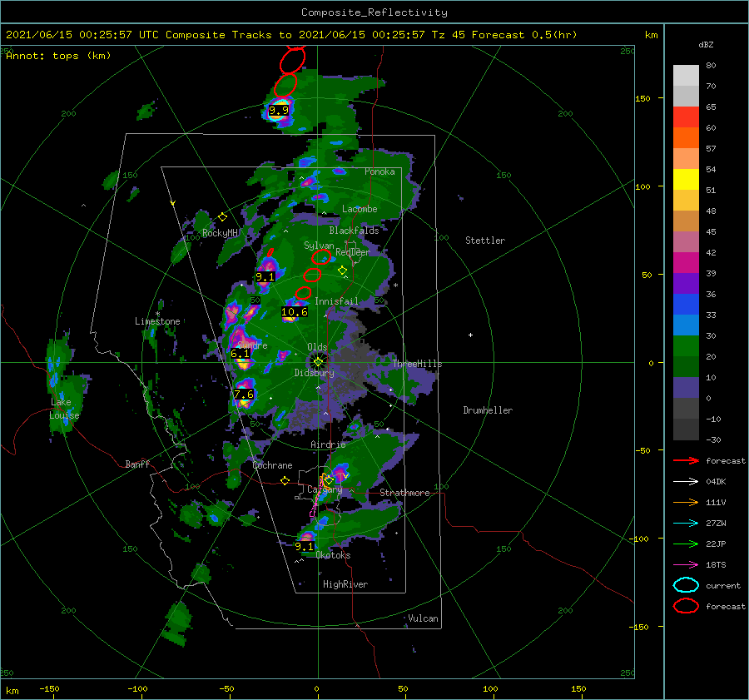
Task: Click the ThreeHills map label
Action: 418,364
